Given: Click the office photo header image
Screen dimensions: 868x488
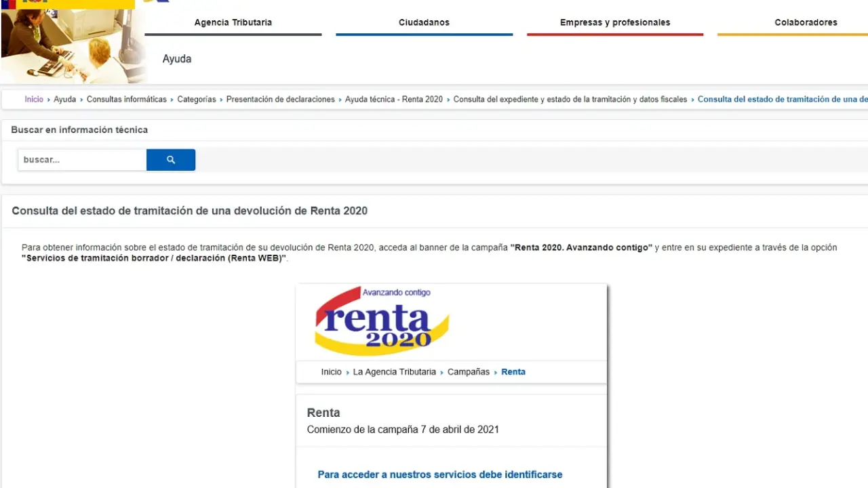Looking at the screenshot, I should (x=73, y=46).
